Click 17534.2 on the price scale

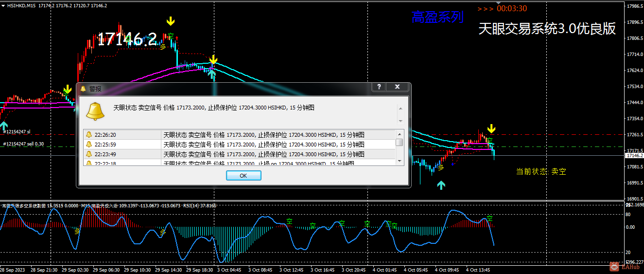tap(635, 87)
